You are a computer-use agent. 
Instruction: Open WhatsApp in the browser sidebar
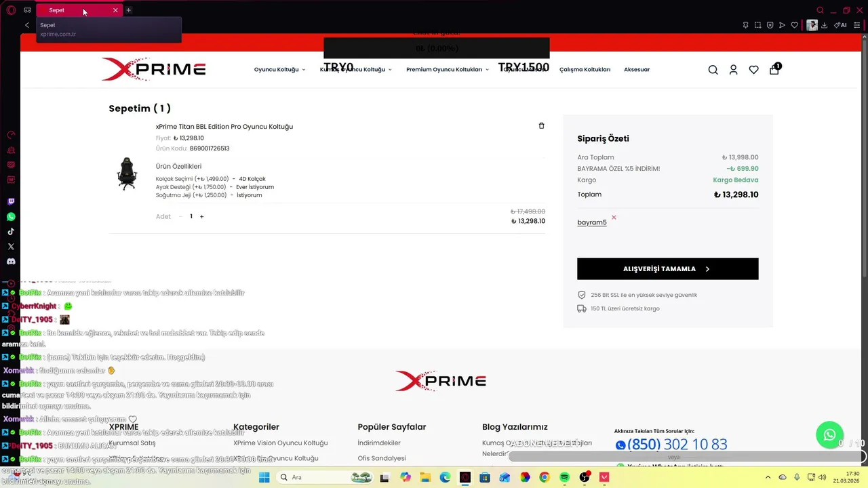pyautogui.click(x=11, y=217)
